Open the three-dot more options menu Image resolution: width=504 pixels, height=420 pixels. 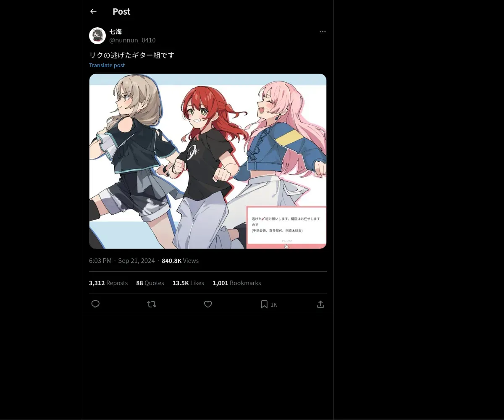[323, 31]
